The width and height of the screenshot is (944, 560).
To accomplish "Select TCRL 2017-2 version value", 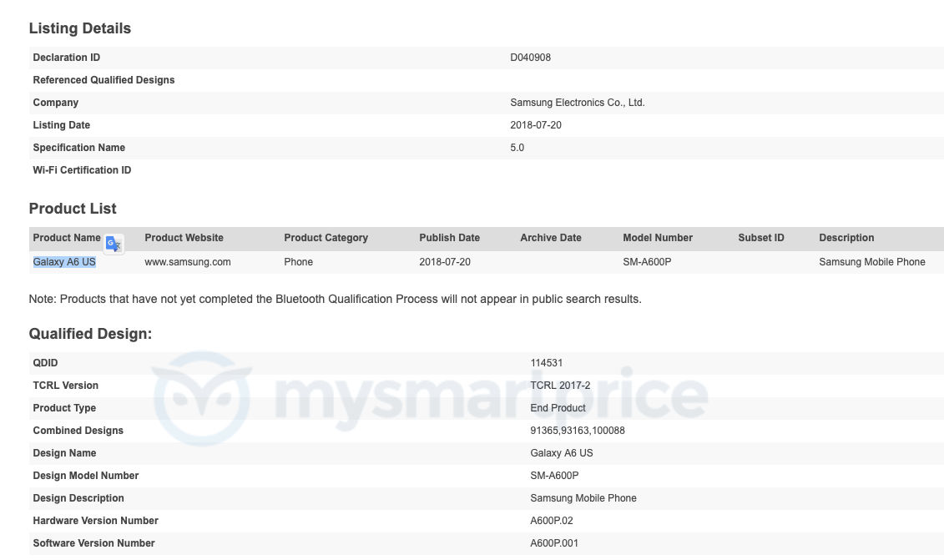I will tap(561, 386).
